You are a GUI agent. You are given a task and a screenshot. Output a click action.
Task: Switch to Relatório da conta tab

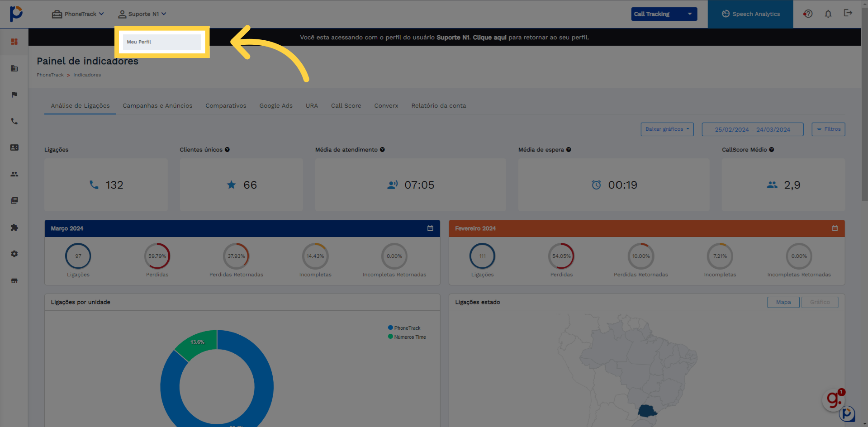coord(439,106)
